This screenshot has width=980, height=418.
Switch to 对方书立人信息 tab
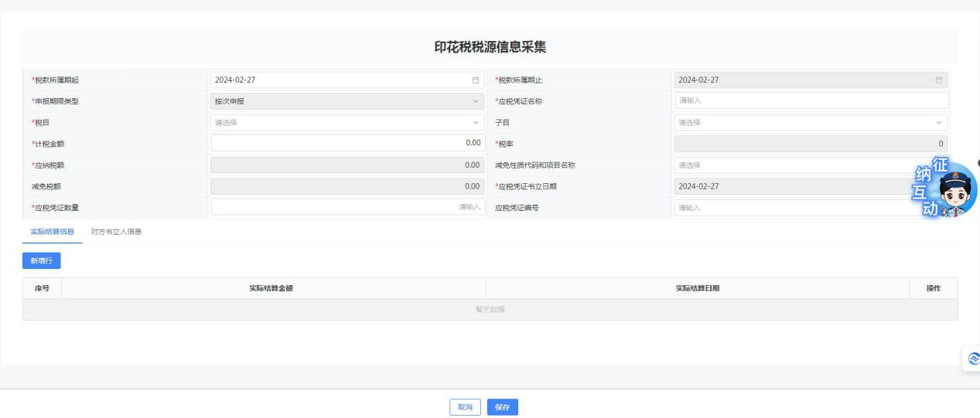click(116, 232)
